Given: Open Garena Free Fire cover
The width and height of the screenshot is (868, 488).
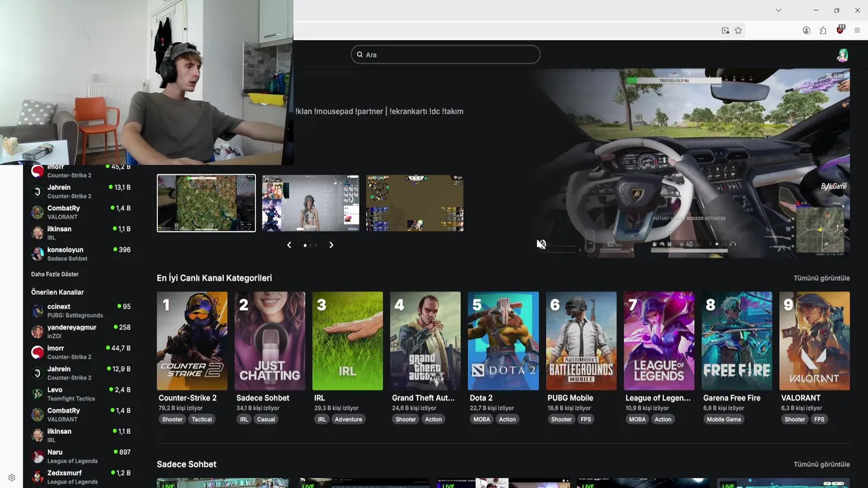Looking at the screenshot, I should (x=736, y=341).
